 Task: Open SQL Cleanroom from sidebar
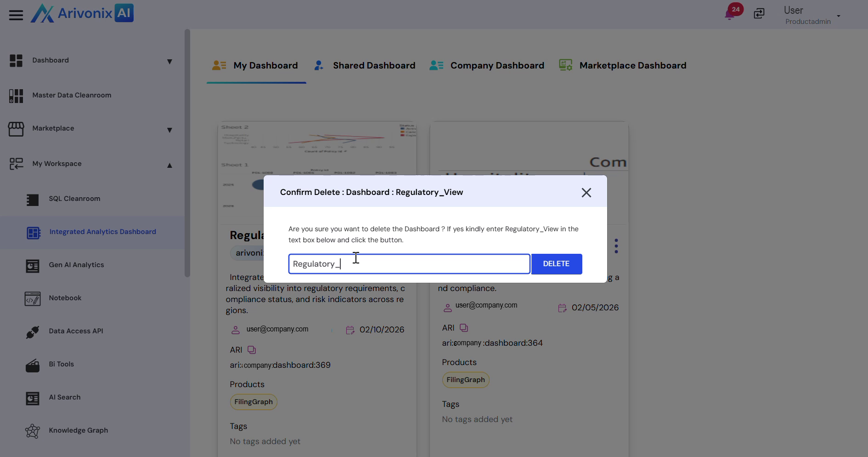[74, 199]
